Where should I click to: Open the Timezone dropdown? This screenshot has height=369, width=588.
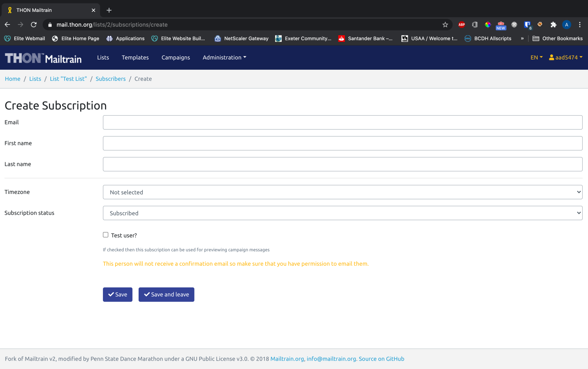(x=343, y=192)
